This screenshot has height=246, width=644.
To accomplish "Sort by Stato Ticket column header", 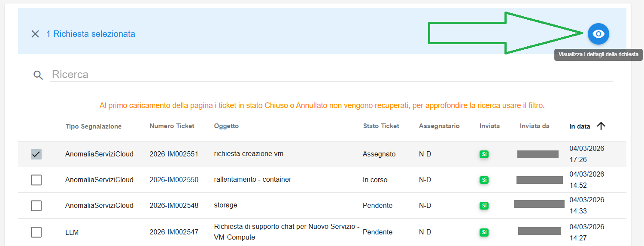I will coord(381,126).
